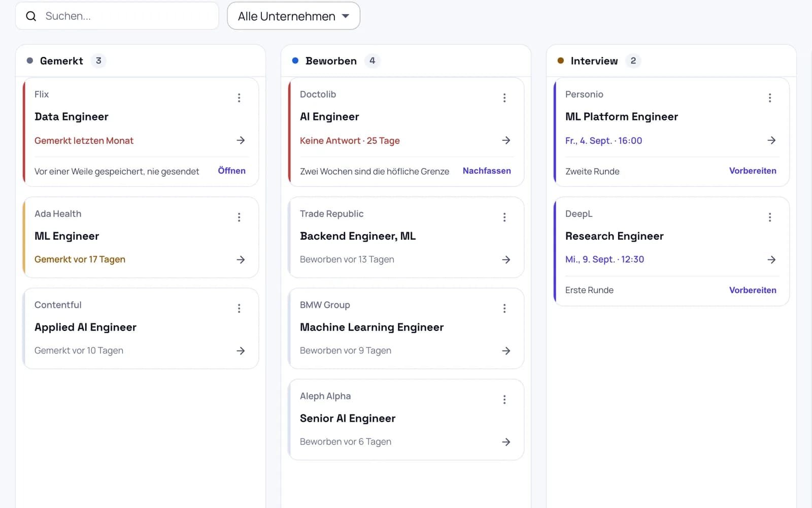The width and height of the screenshot is (812, 508).
Task: Click 'Gemerkt letzten Monat' status text
Action: point(84,141)
